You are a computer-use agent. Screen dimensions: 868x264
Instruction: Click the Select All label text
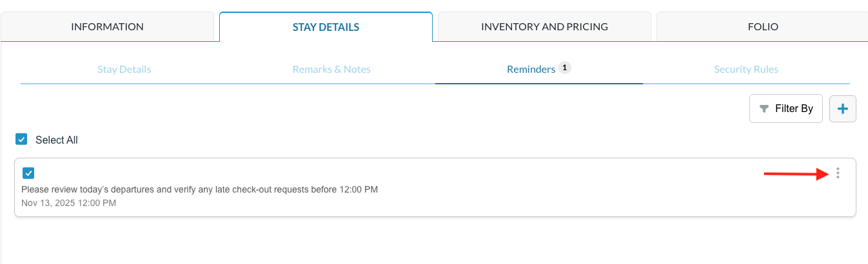click(57, 140)
